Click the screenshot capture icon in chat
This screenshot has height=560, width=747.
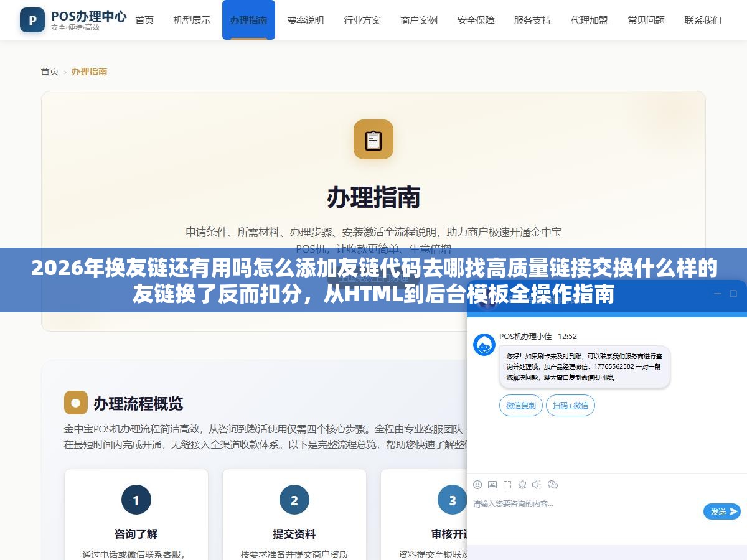tap(507, 485)
